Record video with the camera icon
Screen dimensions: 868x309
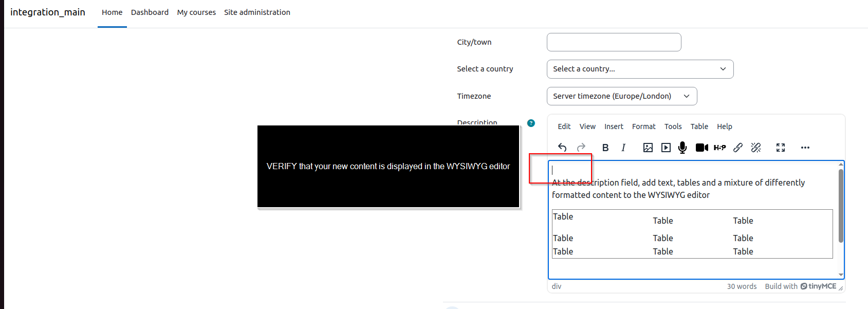coord(702,148)
